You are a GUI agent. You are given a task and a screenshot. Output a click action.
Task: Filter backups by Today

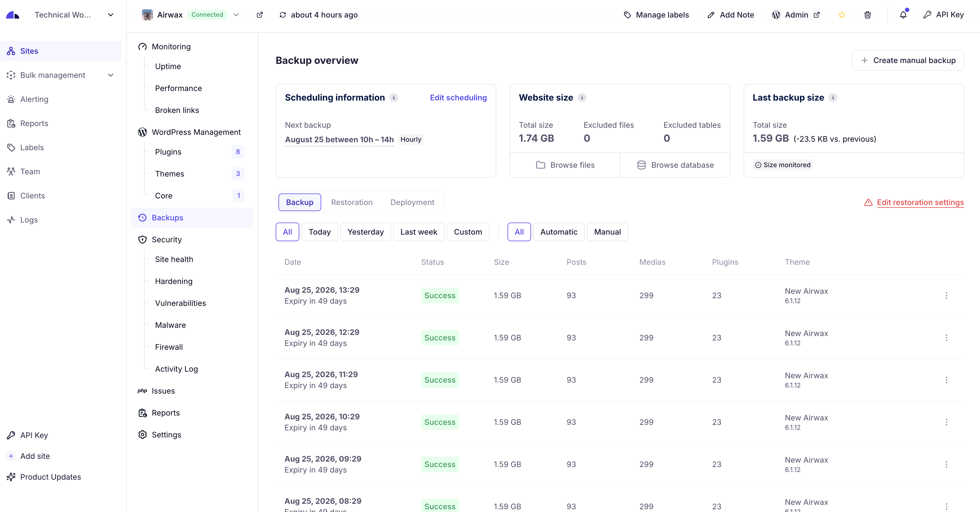(x=320, y=232)
